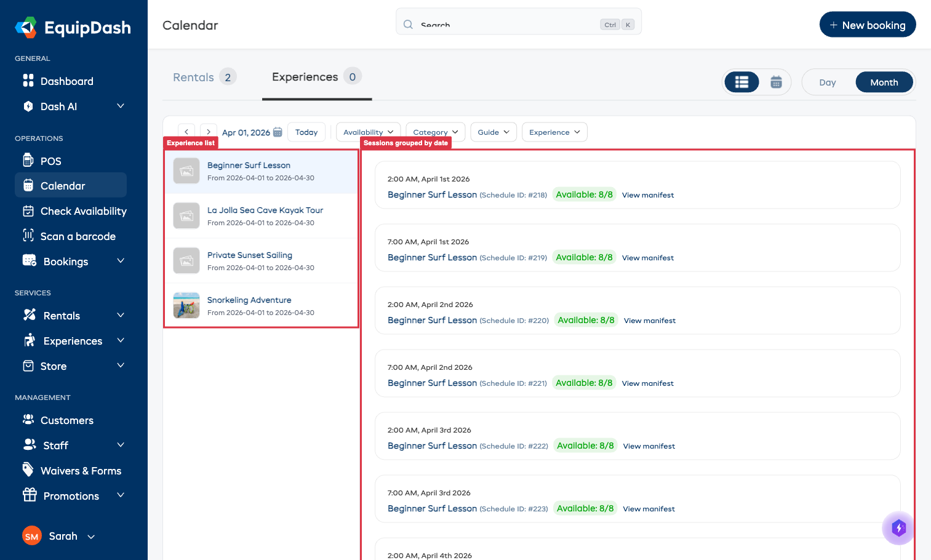View manifest for Schedule ID #218
This screenshot has height=560, width=931.
click(647, 194)
